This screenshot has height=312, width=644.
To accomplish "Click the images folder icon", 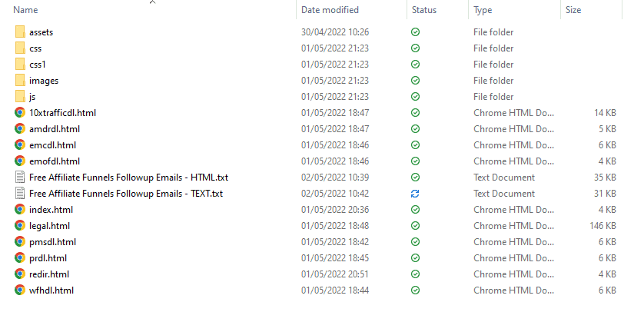I will pyautogui.click(x=20, y=81).
